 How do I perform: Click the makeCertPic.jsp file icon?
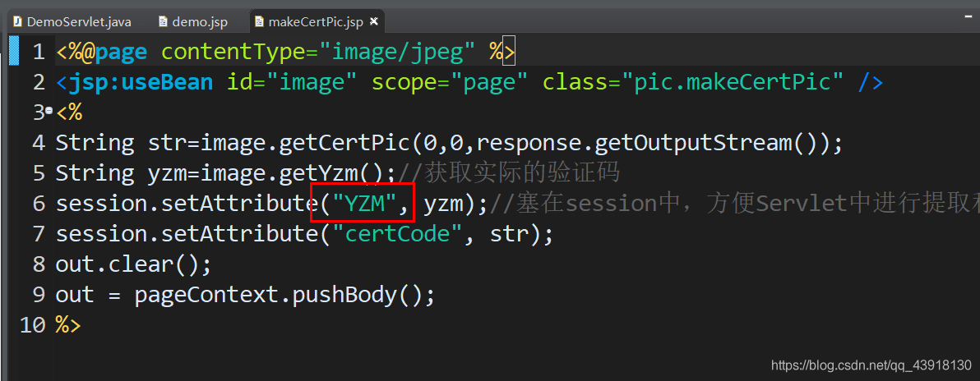(x=259, y=22)
